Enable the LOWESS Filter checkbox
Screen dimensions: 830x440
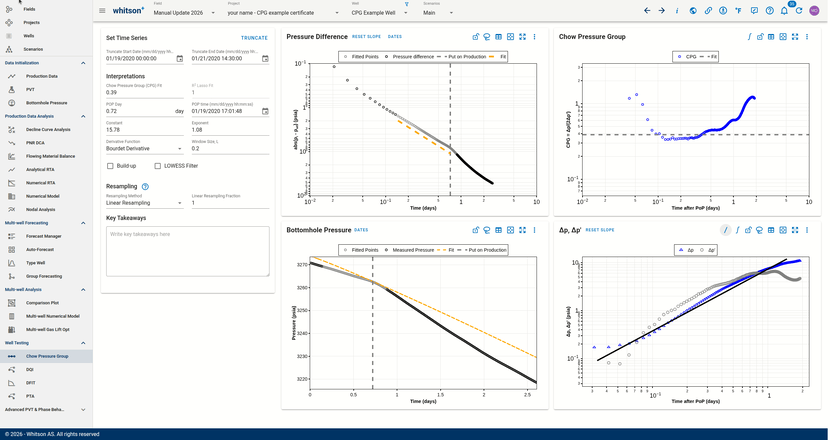(157, 166)
